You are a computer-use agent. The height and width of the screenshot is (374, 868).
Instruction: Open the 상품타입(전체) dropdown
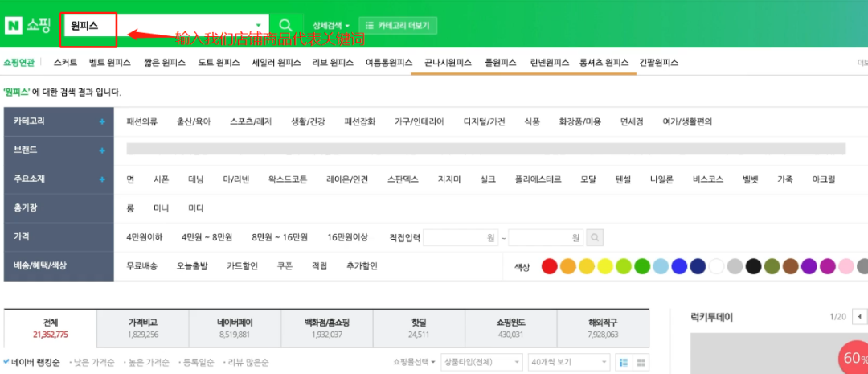click(x=481, y=363)
